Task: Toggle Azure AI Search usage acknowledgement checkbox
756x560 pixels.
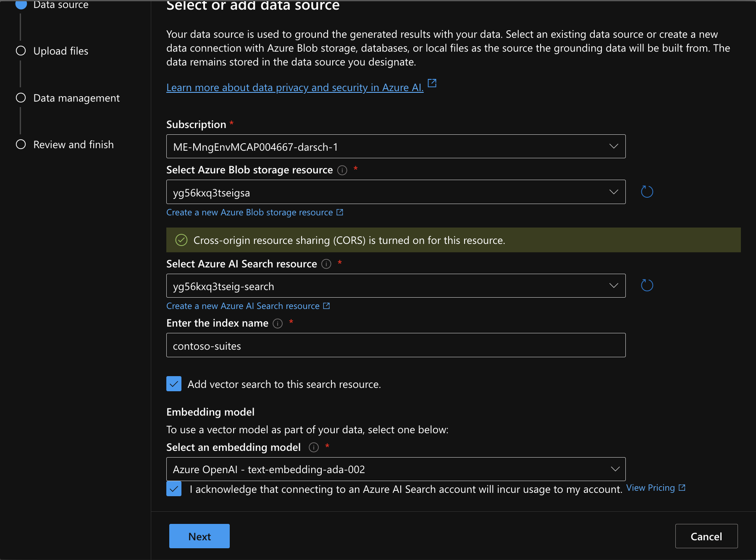Action: coord(174,489)
